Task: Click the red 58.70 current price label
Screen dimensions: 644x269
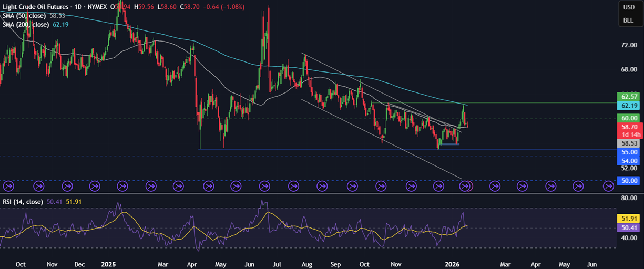Action: 629,127
